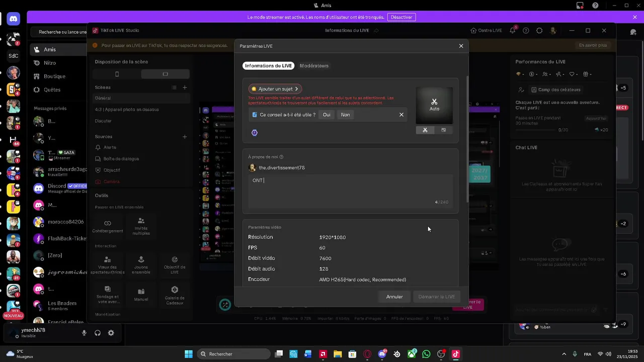Expand the viewers dropdown in Performances
The image size is (644, 362).
[547, 74]
